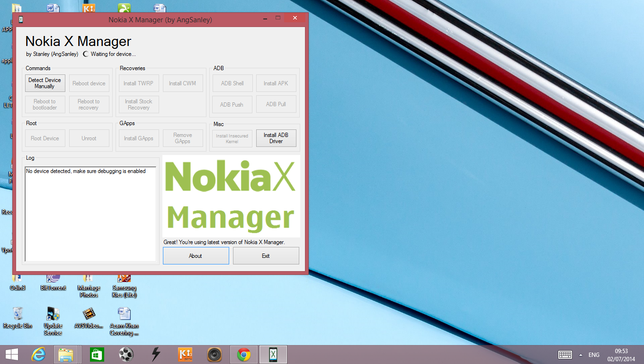The image size is (644, 364).
Task: Open the Windows Store taskbar icon
Action: 97,354
